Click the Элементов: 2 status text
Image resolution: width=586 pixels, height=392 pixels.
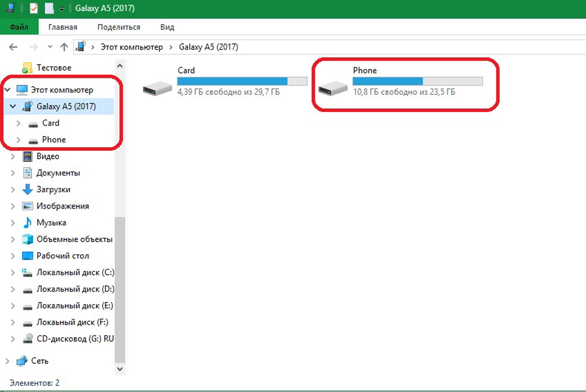click(34, 383)
